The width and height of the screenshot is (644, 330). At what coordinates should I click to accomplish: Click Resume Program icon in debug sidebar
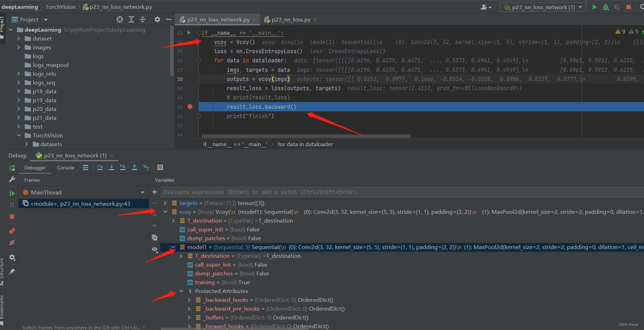pyautogui.click(x=12, y=193)
